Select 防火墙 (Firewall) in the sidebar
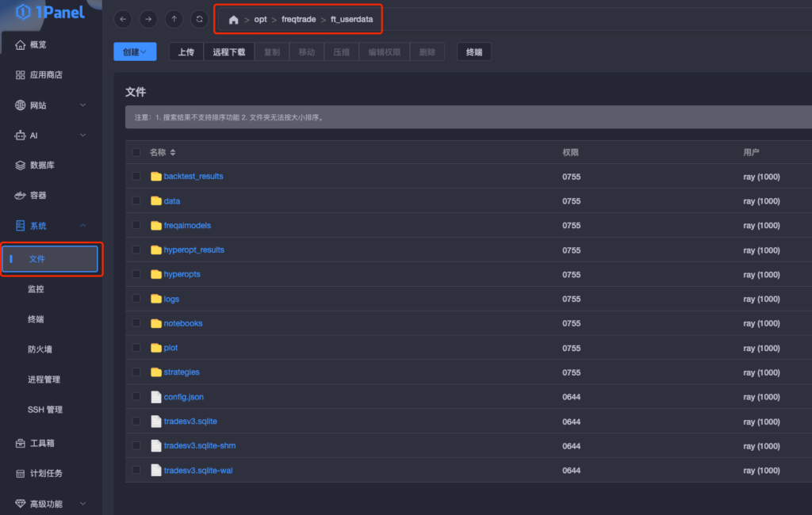 coord(40,349)
